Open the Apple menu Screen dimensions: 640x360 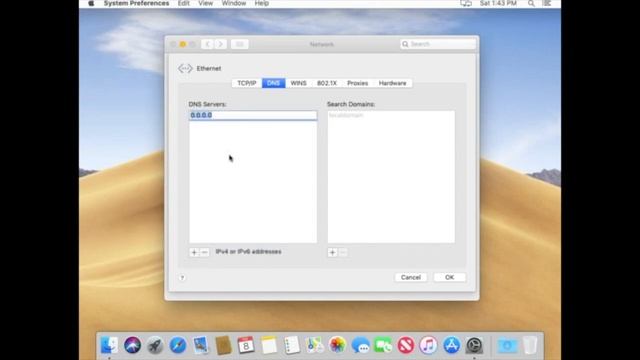pos(91,3)
